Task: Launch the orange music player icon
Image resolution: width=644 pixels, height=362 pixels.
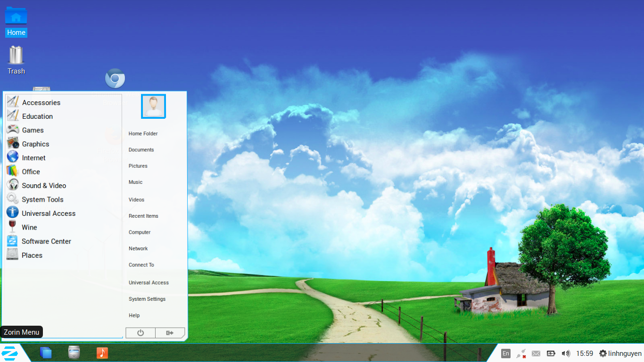Action: (102, 353)
